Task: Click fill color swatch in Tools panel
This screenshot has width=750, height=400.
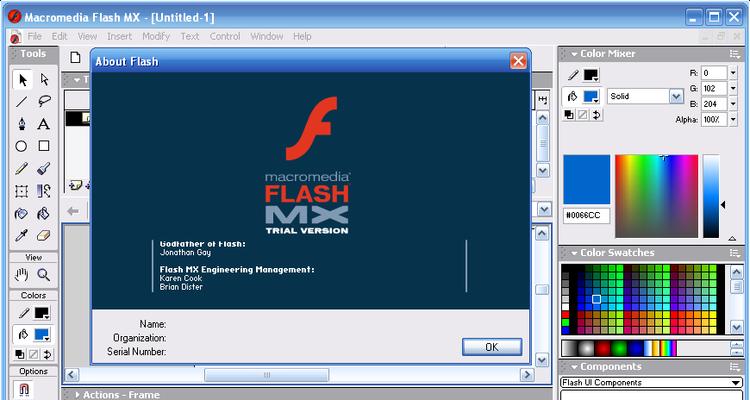Action: point(42,334)
